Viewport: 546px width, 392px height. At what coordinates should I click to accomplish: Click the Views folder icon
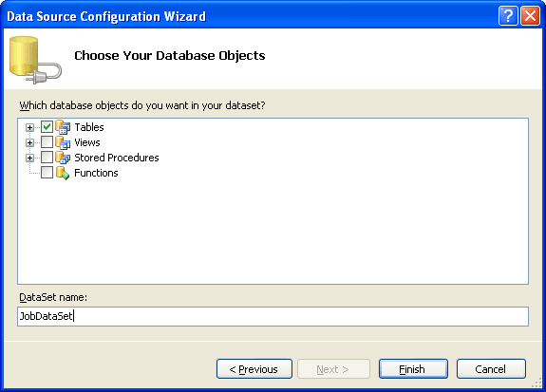63,142
